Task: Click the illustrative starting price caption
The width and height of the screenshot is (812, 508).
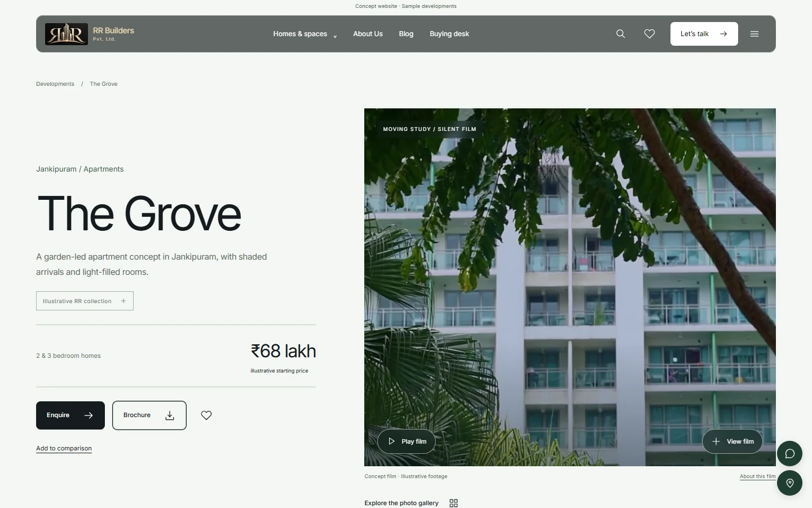Action: point(279,371)
